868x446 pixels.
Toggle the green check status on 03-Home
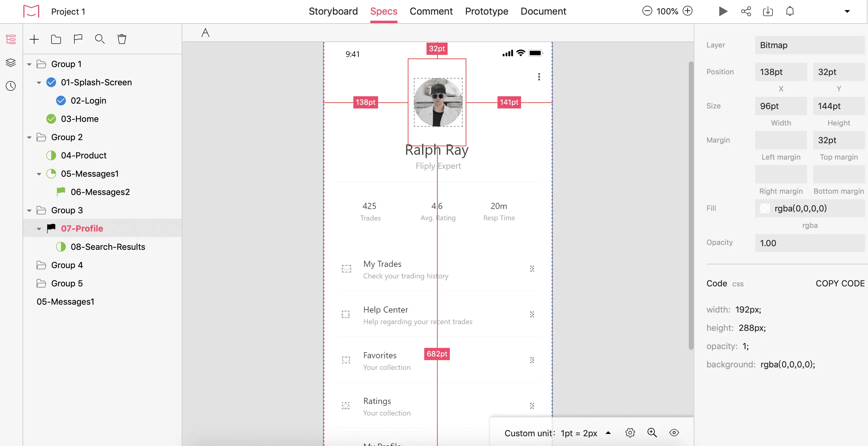[51, 119]
